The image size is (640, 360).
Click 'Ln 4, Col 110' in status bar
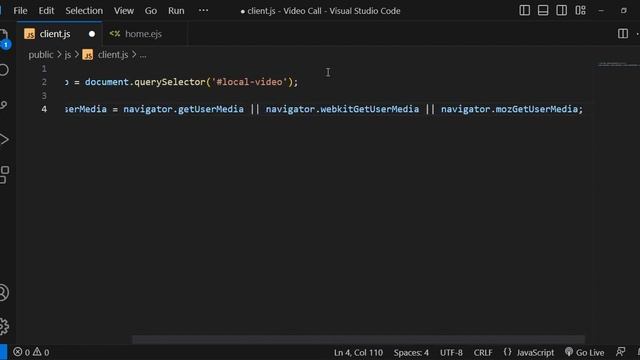coord(358,352)
